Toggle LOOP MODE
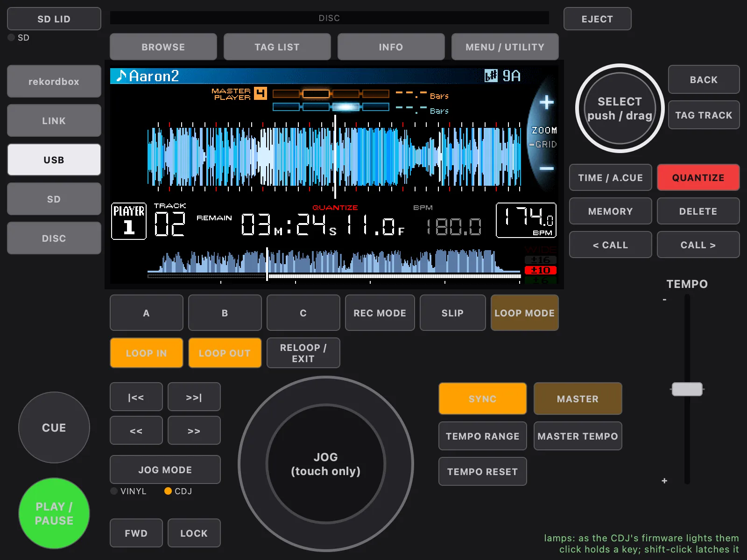The height and width of the screenshot is (560, 747). pos(525,313)
